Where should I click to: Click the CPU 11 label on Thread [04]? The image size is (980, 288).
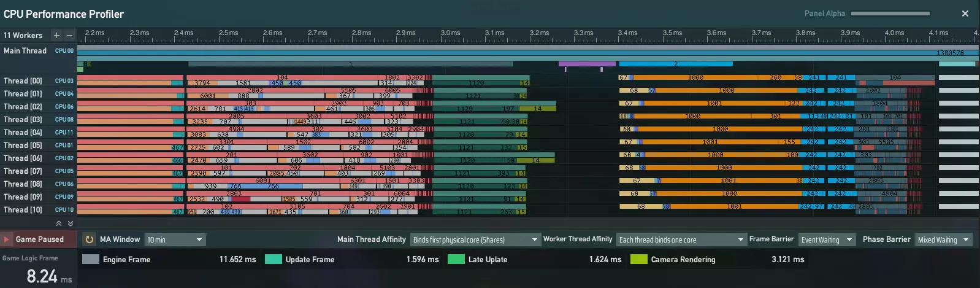point(64,132)
